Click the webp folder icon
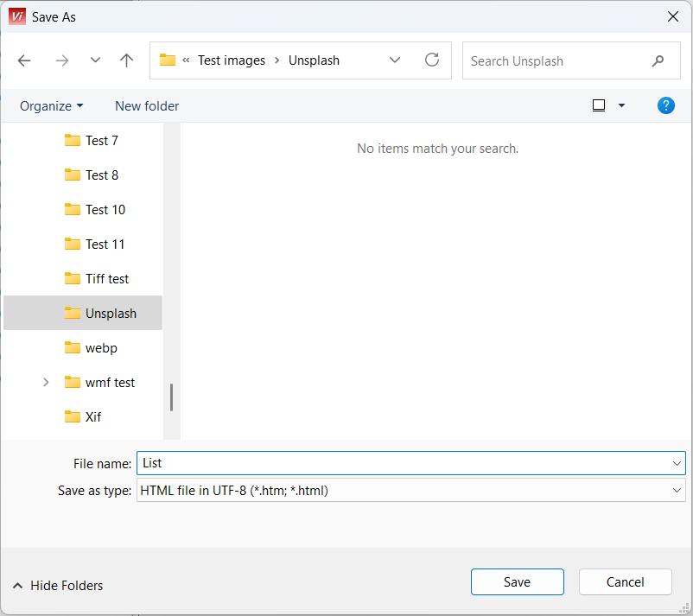The image size is (693, 616). [73, 347]
